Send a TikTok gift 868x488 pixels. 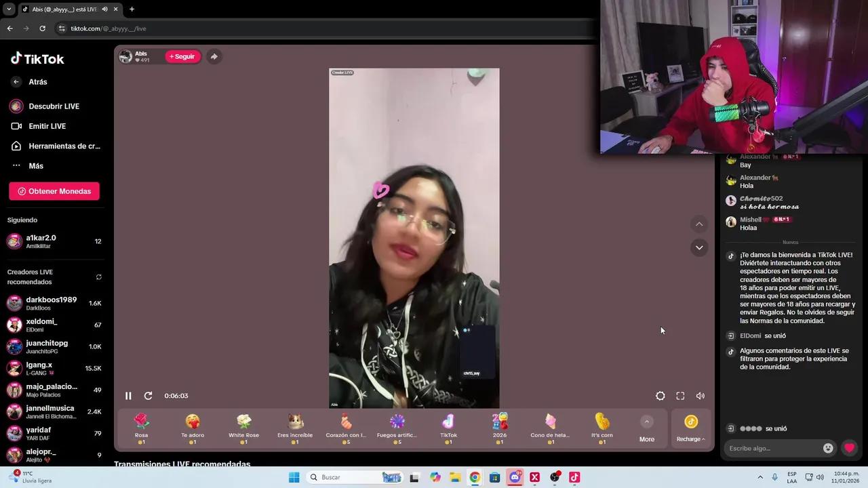448,429
